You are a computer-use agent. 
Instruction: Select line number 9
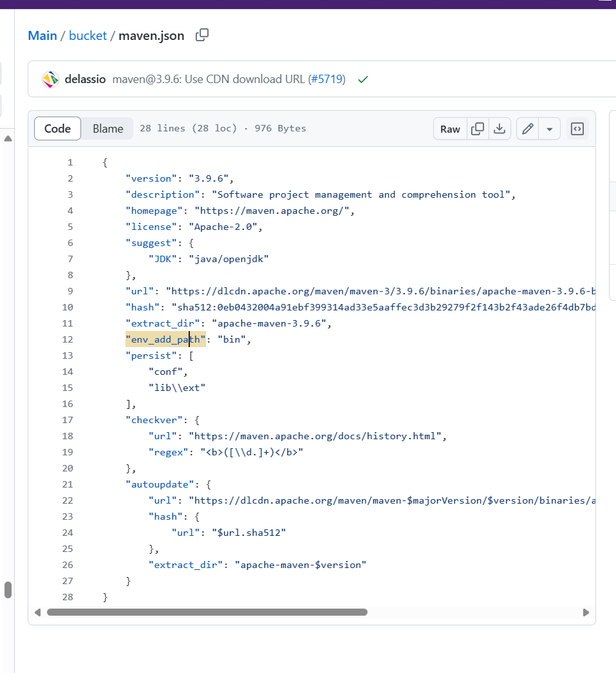tap(70, 291)
